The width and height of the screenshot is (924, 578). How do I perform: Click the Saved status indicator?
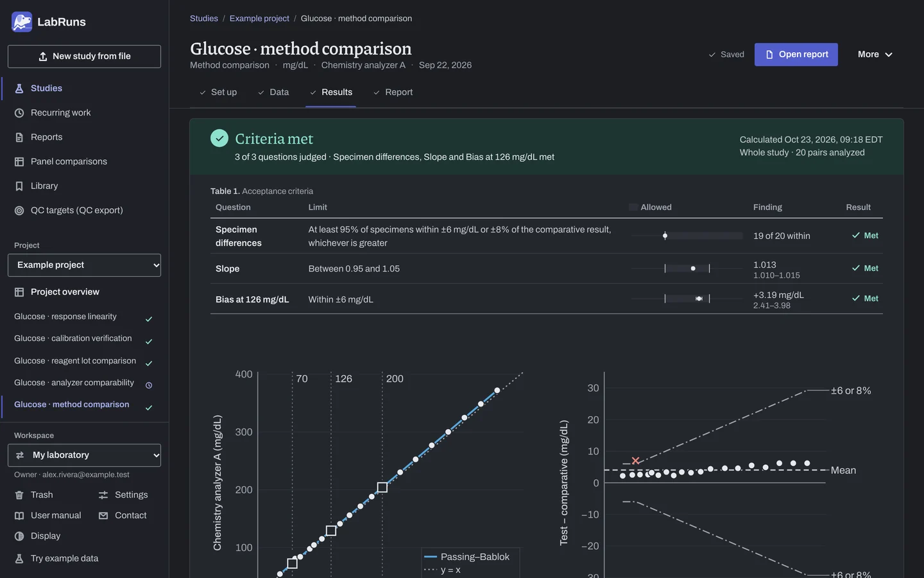(726, 55)
